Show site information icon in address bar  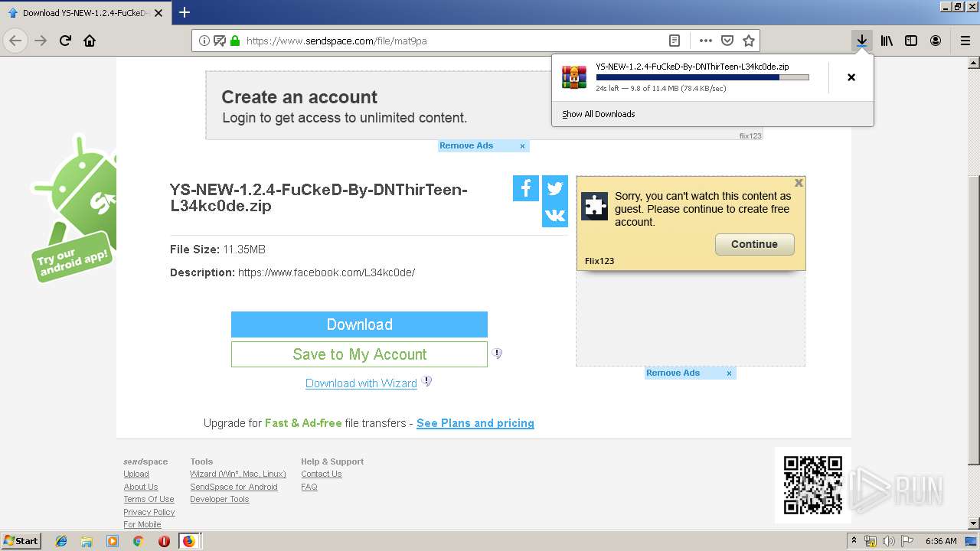[204, 41]
